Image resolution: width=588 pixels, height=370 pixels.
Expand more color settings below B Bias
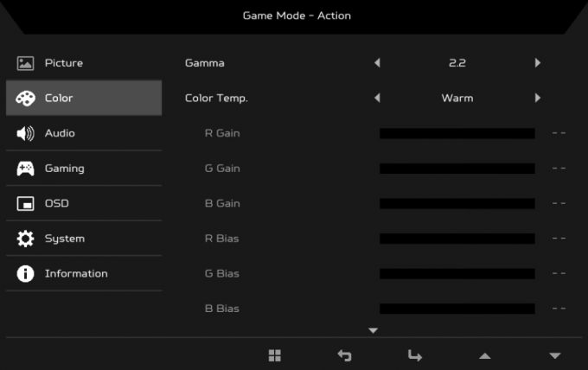[374, 330]
